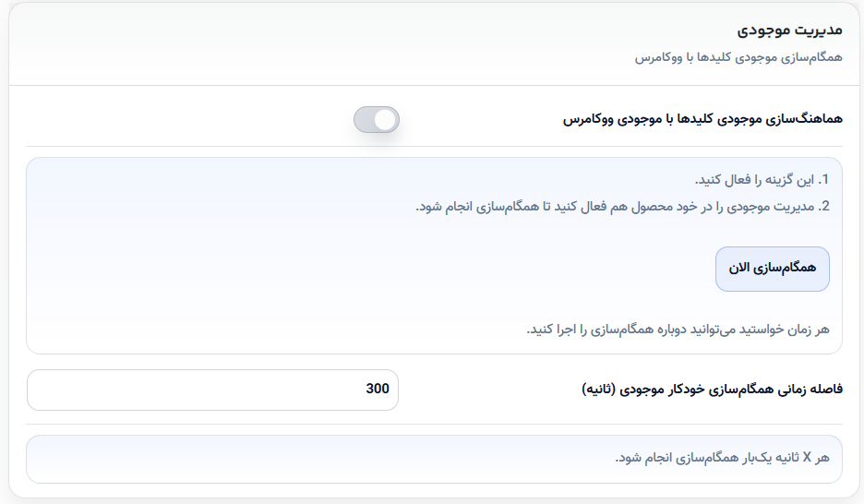Click step 1 text 'این گزینه را فعال کنید'
864x504 pixels.
pyautogui.click(x=755, y=180)
